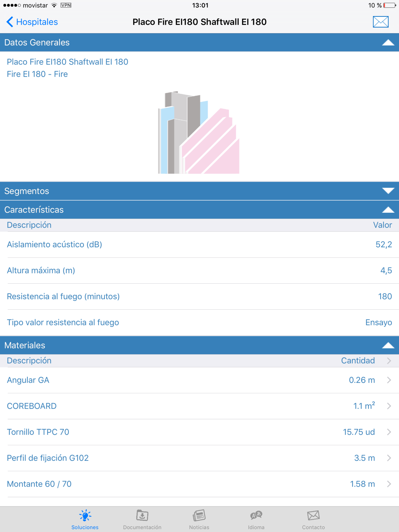399x532 pixels.
Task: Select Tornillo TTPC 70 row
Action: point(199,432)
